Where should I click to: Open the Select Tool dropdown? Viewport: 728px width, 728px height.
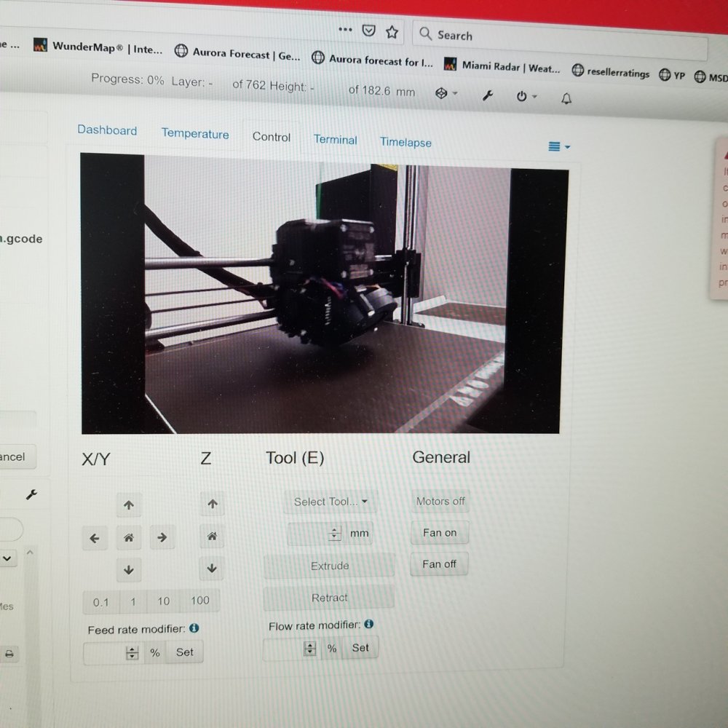click(331, 502)
